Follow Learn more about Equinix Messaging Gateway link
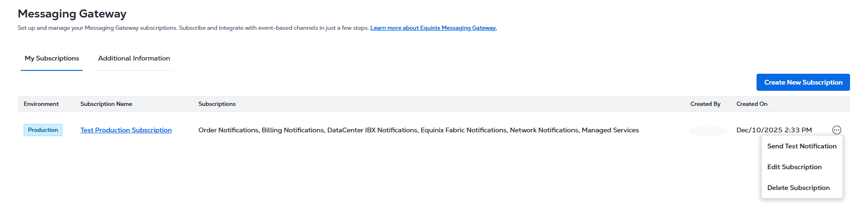 click(x=433, y=28)
